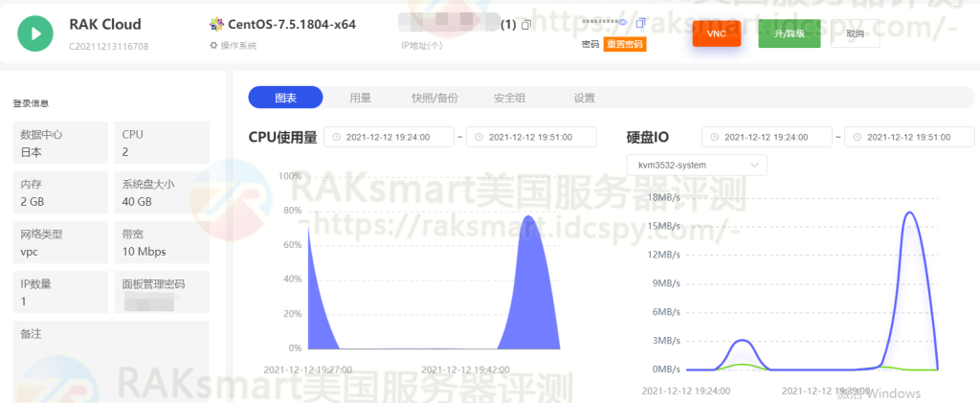Switch to the 图表 charts tab
The width and height of the screenshot is (980, 403).
285,98
